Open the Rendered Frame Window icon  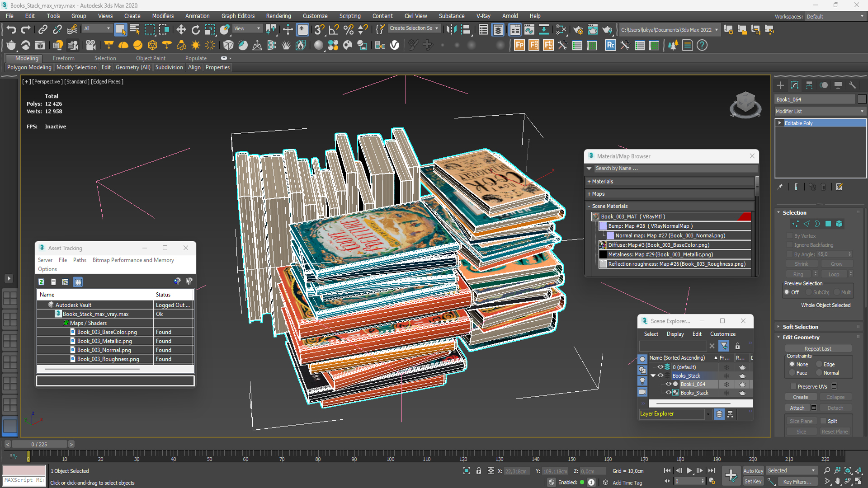tap(592, 30)
